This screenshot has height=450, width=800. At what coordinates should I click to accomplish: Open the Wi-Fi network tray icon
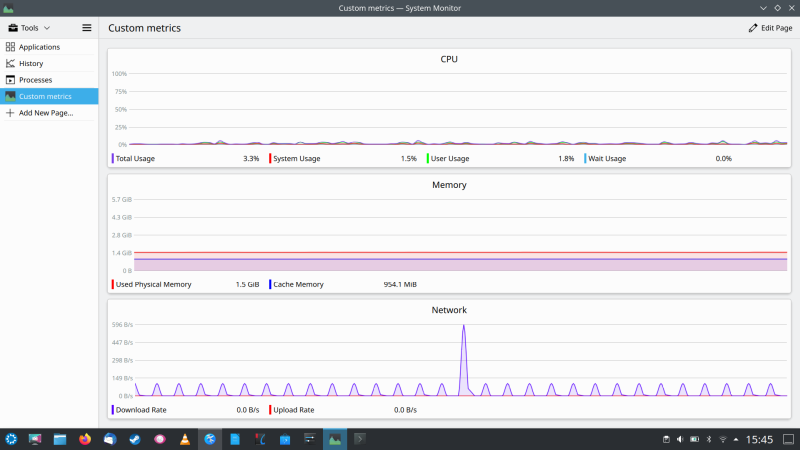tap(723, 439)
